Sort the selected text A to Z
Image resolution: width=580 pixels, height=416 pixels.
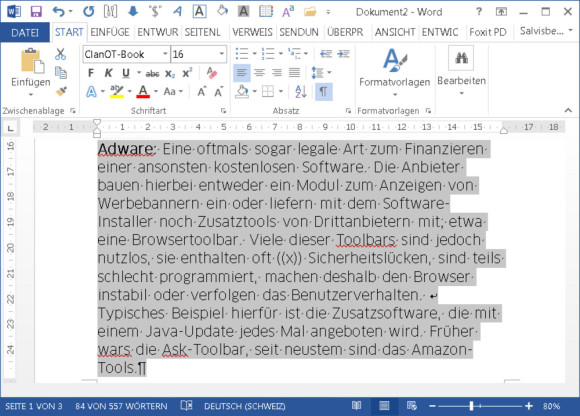coord(301,91)
